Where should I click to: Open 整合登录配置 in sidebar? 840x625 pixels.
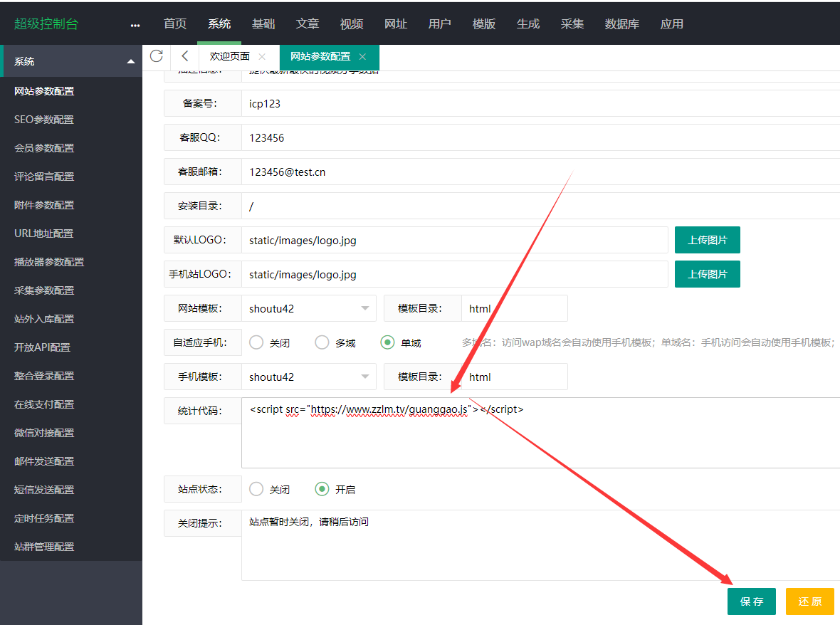[x=44, y=376]
